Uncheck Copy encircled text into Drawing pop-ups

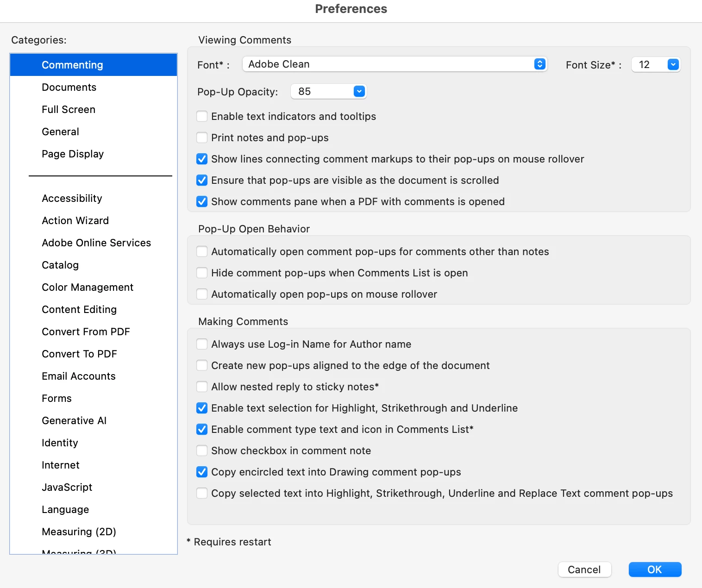tap(202, 472)
